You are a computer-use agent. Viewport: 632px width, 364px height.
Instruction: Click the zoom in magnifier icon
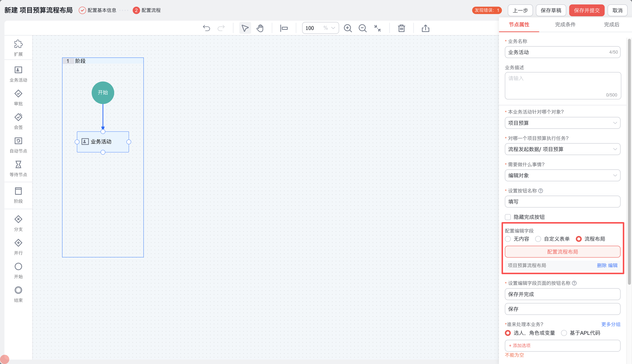pyautogui.click(x=348, y=28)
